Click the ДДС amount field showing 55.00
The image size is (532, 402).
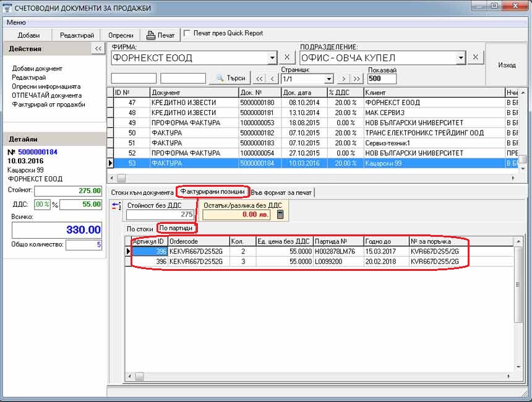[x=80, y=204]
